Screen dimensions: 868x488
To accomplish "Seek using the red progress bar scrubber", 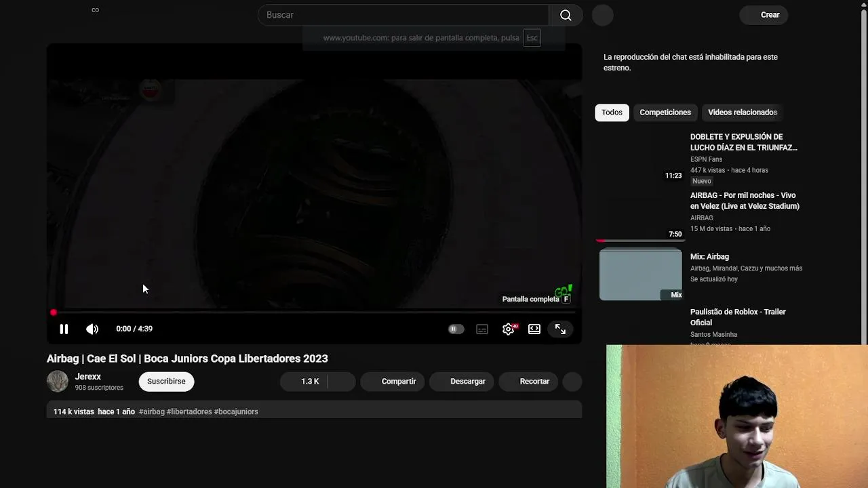I will pos(54,312).
